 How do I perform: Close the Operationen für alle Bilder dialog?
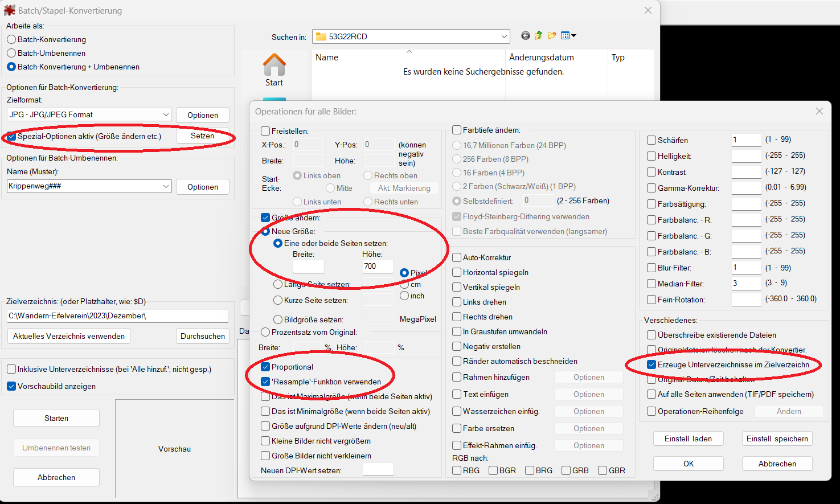click(x=819, y=112)
